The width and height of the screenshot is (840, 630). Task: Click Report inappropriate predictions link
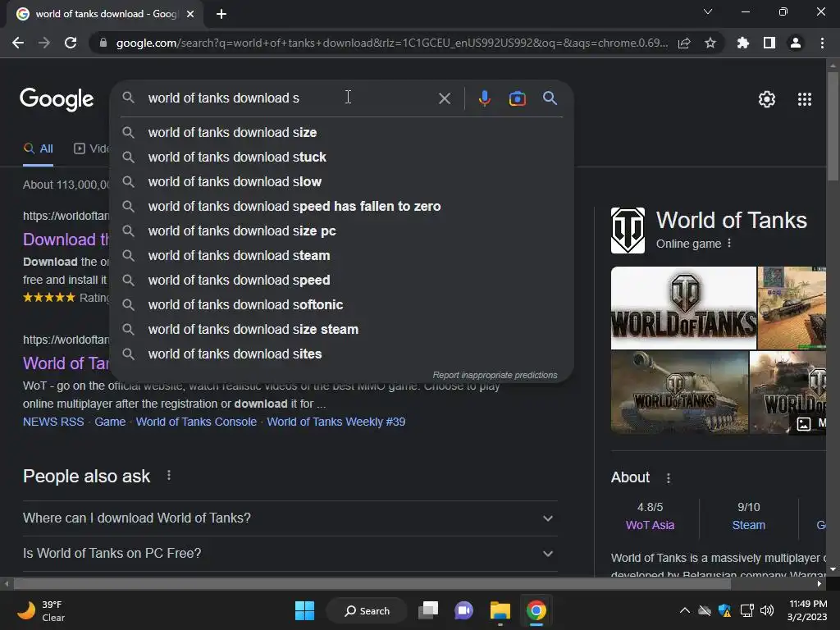(x=495, y=375)
